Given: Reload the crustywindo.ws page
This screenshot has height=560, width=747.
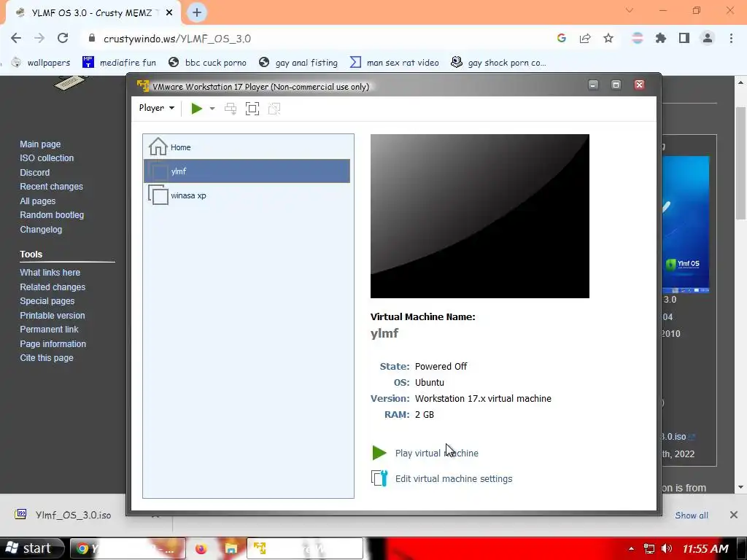Looking at the screenshot, I should 63,38.
